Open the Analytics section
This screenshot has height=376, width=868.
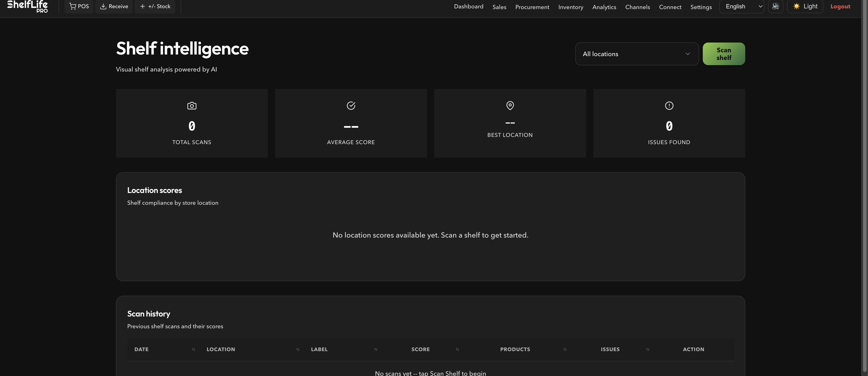604,7
